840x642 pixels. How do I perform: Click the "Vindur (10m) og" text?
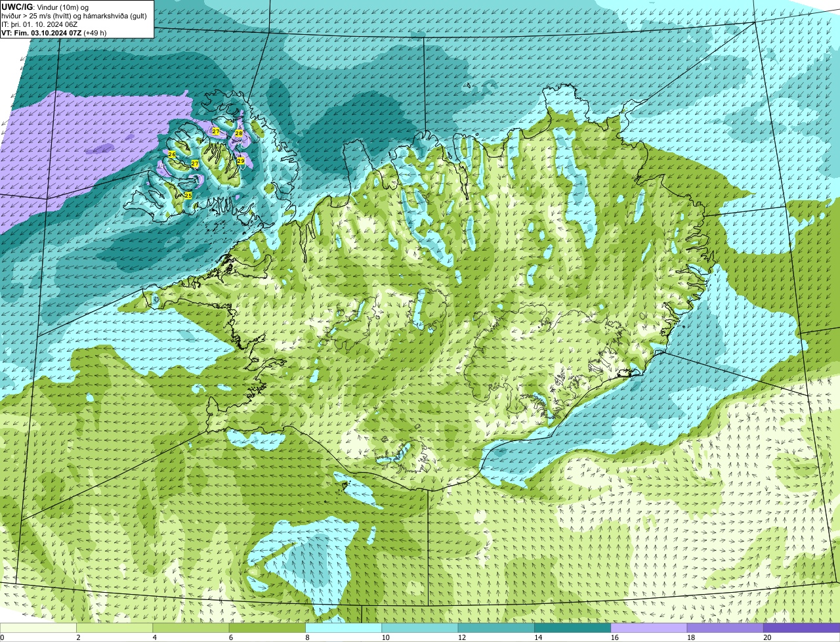62,7
